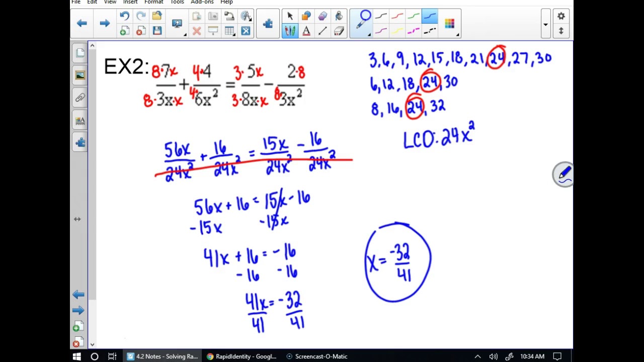Pick the red solid pen style
The width and height of the screenshot is (644, 362).
pyautogui.click(x=397, y=16)
